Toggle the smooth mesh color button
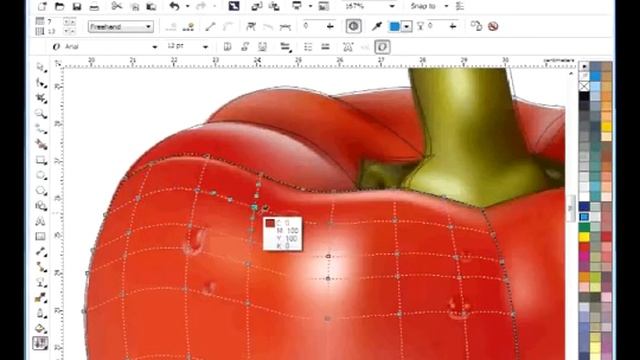The image size is (640, 360). pos(353,27)
